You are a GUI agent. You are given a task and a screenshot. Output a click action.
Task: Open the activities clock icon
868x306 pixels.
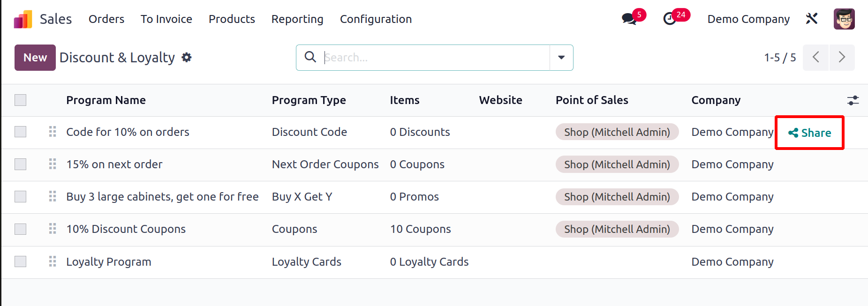tap(670, 19)
